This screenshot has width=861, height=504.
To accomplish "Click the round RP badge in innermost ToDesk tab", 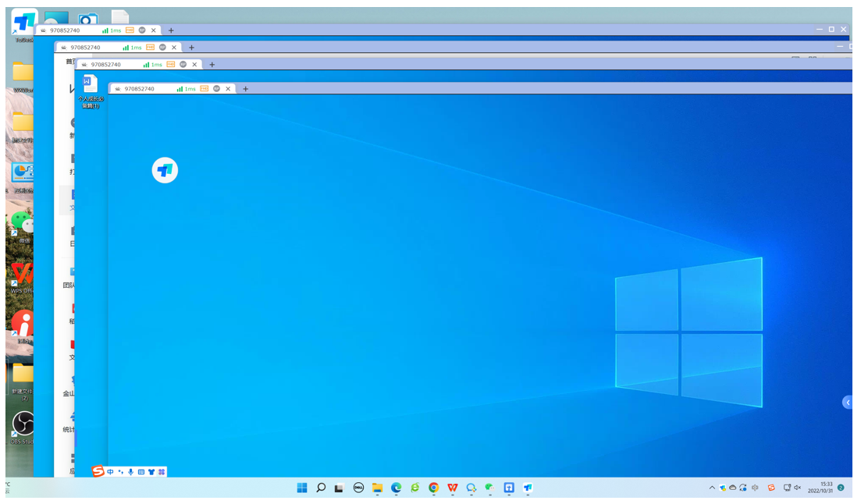I will pyautogui.click(x=216, y=88).
